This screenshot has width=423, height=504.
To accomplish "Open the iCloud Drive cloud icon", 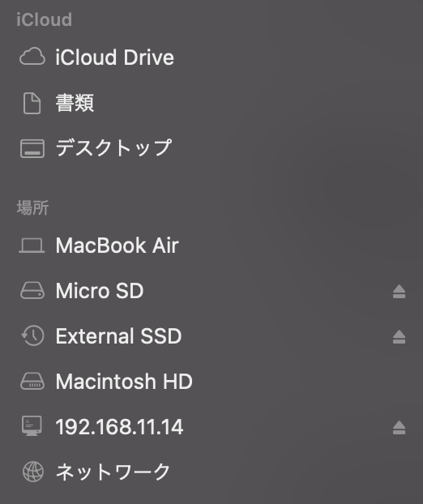I will (32, 57).
